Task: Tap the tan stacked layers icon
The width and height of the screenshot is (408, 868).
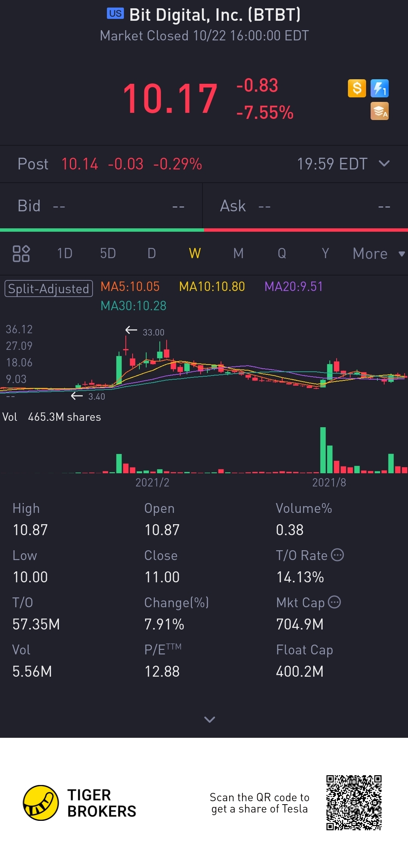Action: coord(380,111)
